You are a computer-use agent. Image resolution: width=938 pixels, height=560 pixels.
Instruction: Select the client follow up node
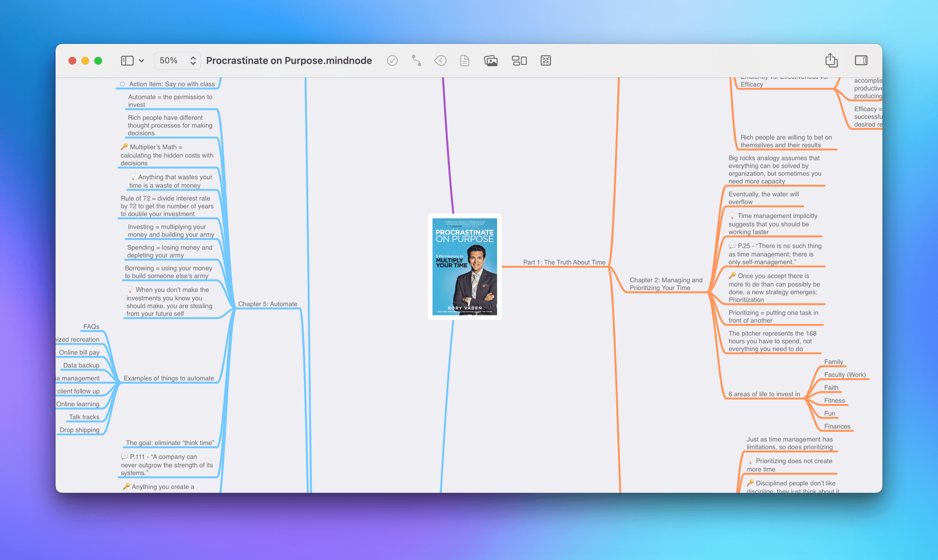point(78,391)
